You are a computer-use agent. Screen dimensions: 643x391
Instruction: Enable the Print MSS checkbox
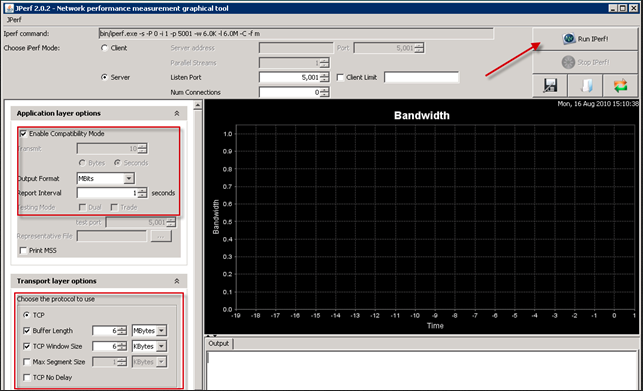pyautogui.click(x=23, y=250)
